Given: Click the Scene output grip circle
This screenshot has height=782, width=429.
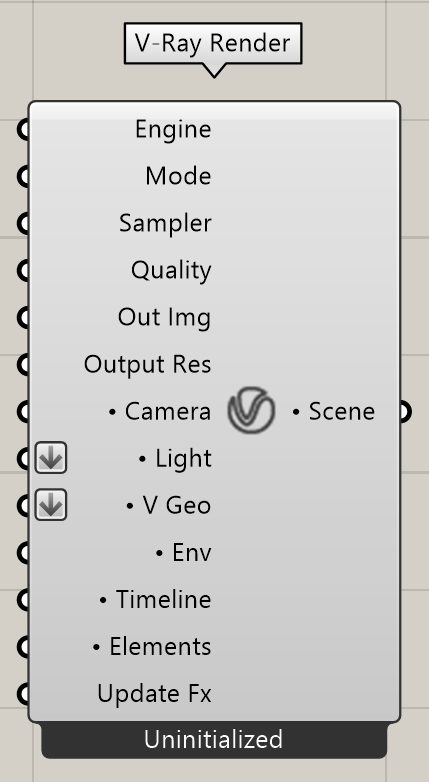Looking at the screenshot, I should (x=406, y=411).
